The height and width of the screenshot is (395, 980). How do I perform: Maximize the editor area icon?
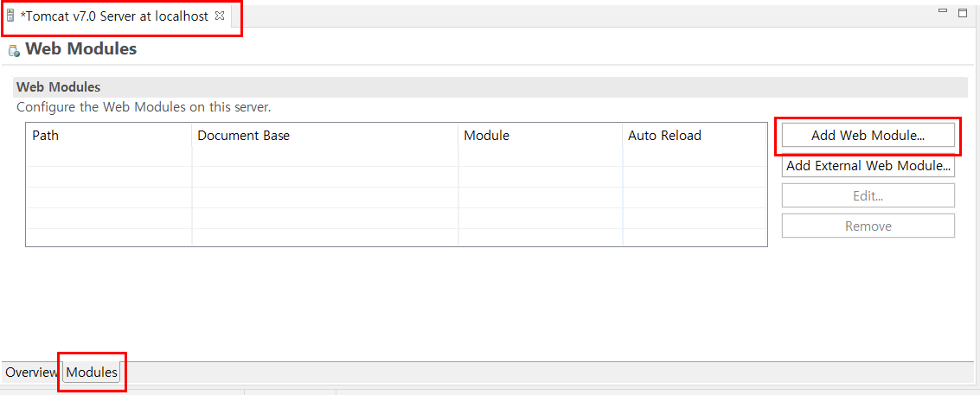click(963, 12)
